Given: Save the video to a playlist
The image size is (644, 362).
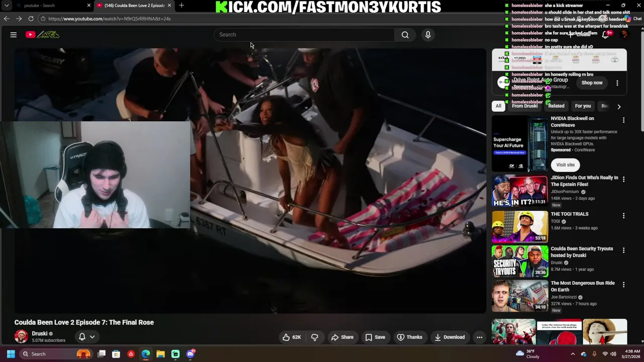Looking at the screenshot, I should (x=375, y=337).
